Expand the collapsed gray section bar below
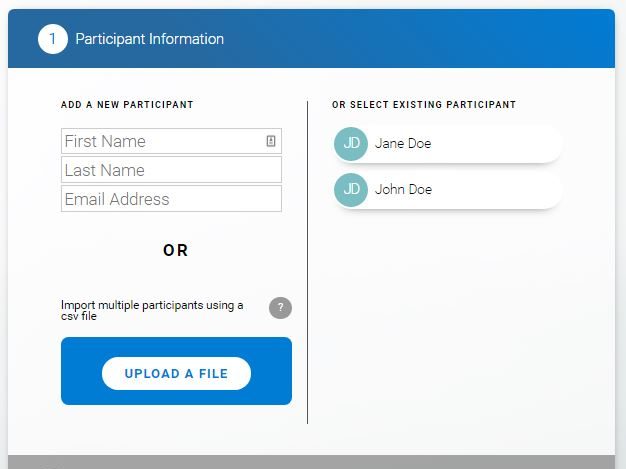This screenshot has height=469, width=626. pos(311,462)
